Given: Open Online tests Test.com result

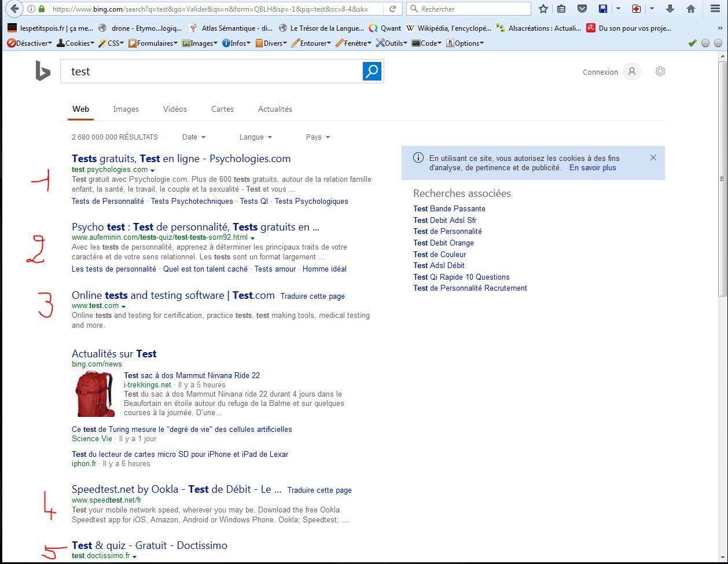Looking at the screenshot, I should pyautogui.click(x=173, y=295).
